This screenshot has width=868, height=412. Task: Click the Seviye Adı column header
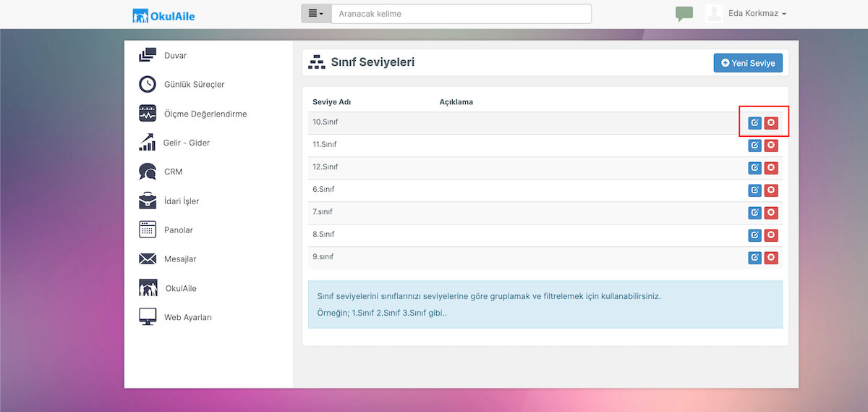click(331, 102)
